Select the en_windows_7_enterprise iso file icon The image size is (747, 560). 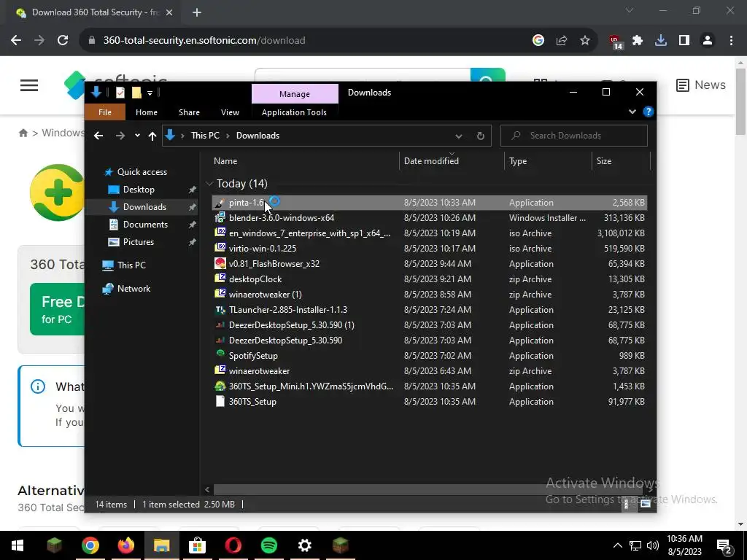point(220,233)
